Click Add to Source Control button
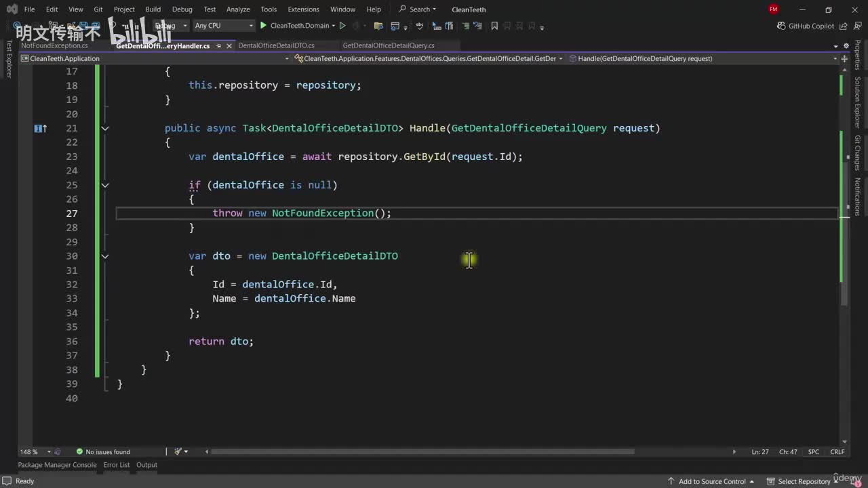 [712, 481]
